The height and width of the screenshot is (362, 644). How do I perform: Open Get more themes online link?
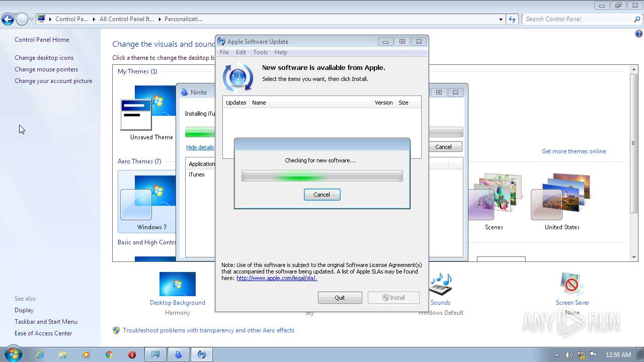click(574, 151)
